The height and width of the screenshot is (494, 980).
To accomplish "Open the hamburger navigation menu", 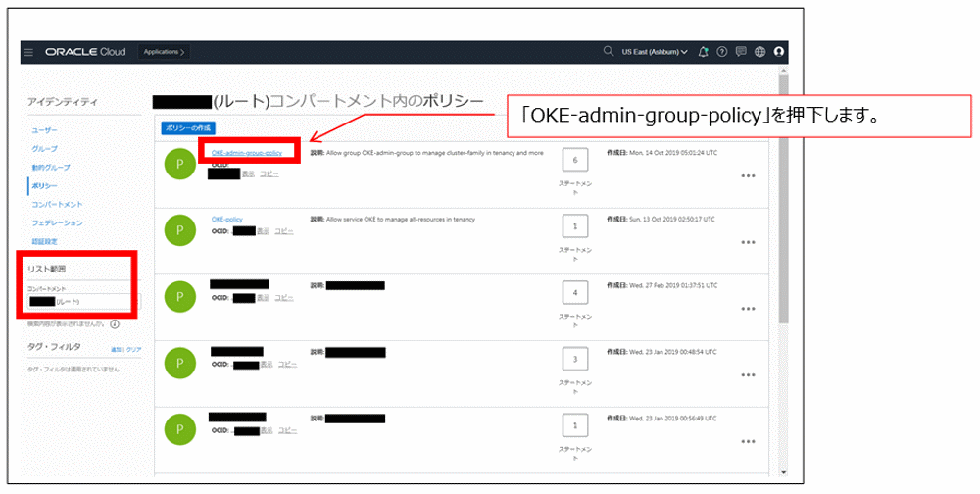I will pos(28,52).
